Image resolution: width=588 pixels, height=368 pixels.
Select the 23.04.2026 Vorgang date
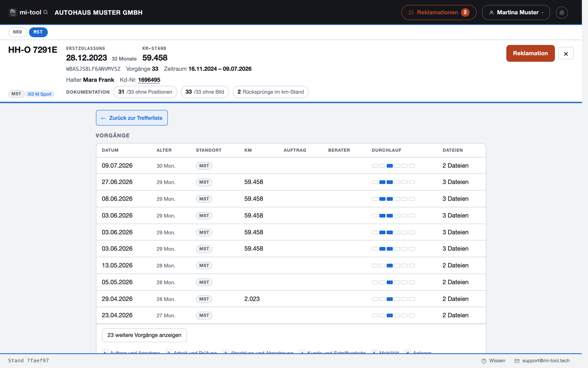pyautogui.click(x=117, y=315)
